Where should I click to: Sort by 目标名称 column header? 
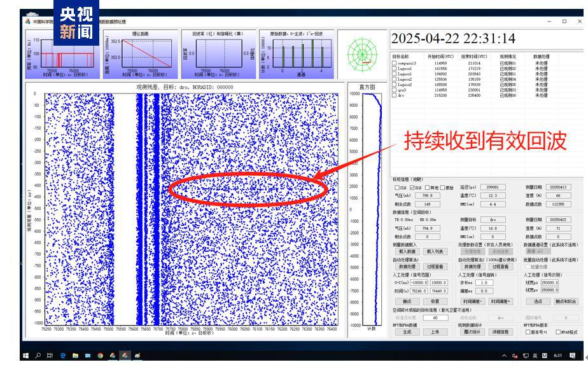[x=400, y=57]
